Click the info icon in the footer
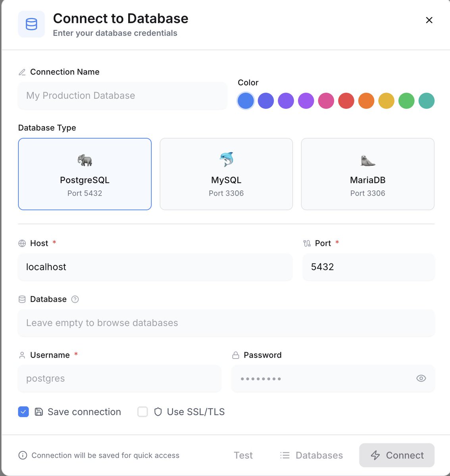 (23, 455)
